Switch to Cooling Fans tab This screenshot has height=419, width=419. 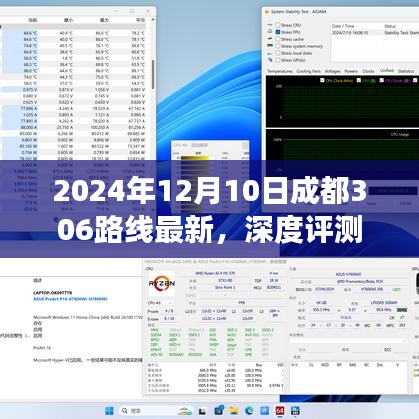point(309,71)
